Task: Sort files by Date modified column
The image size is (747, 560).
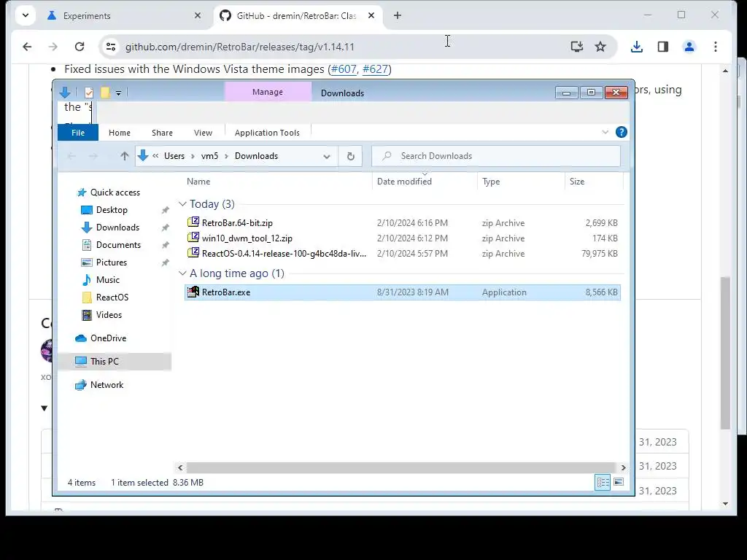Action: point(404,182)
